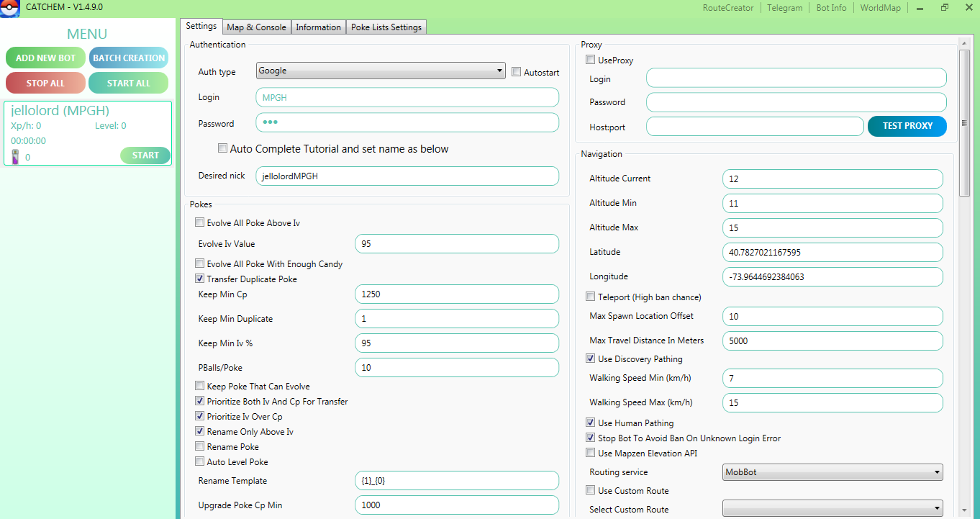Open the Select Custom Route dropdown
This screenshot has width=980, height=519.
[x=832, y=509]
